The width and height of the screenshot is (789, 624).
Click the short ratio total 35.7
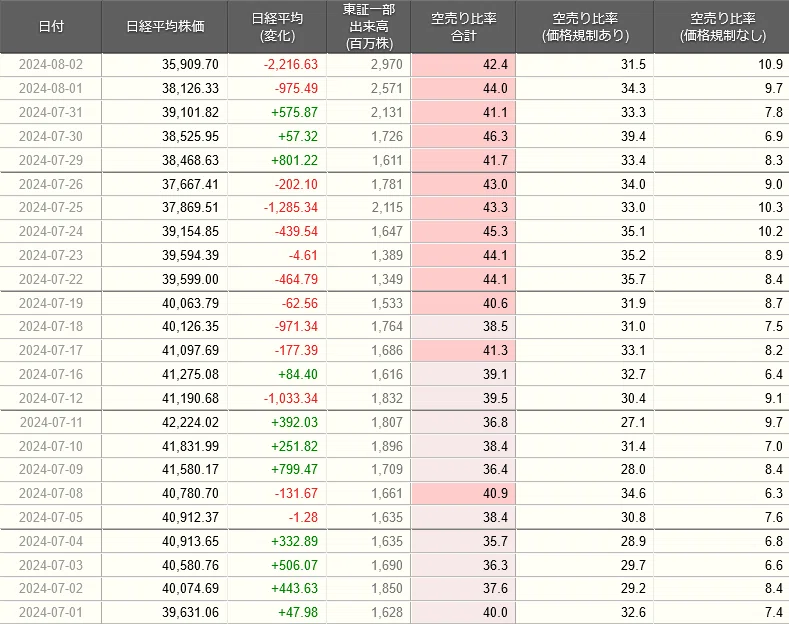pos(496,541)
